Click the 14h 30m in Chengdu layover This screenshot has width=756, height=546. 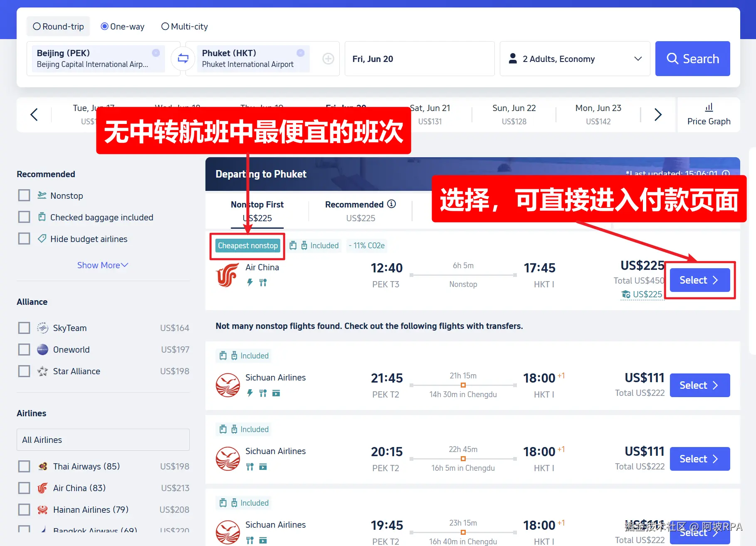[x=463, y=394]
